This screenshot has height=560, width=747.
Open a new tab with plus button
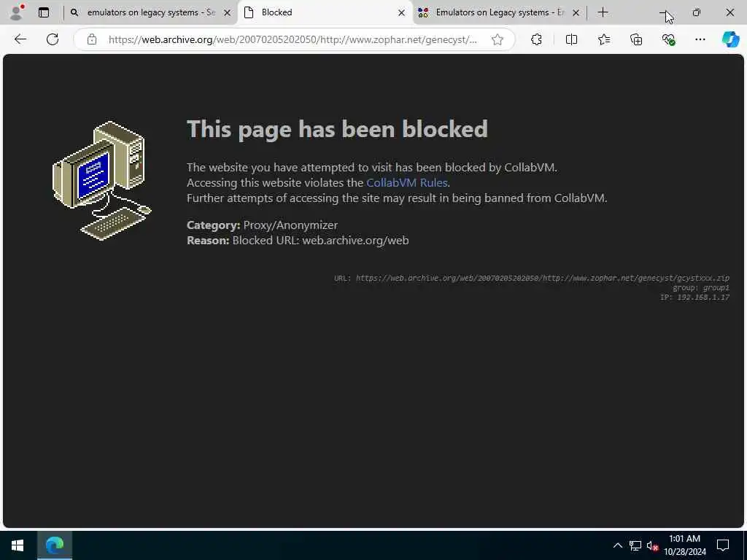click(x=603, y=12)
